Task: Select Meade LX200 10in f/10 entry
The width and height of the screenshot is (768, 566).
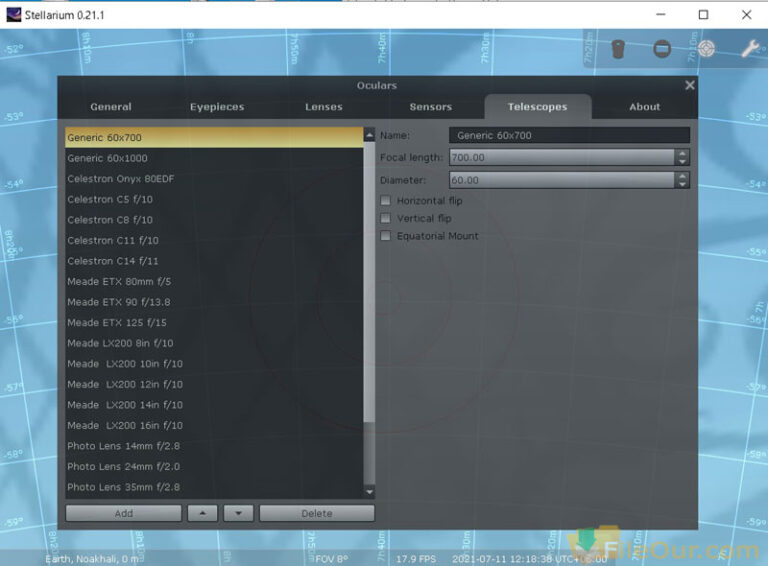Action: [214, 364]
